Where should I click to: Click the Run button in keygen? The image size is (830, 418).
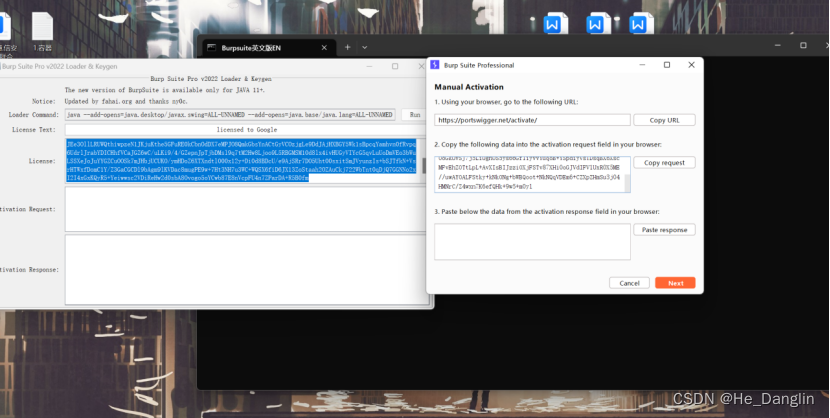pyautogui.click(x=414, y=114)
